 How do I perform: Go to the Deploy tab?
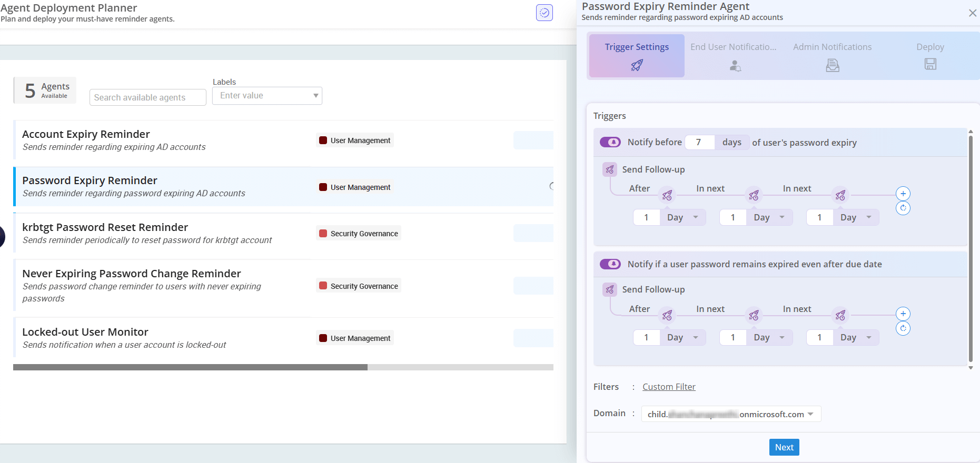930,56
